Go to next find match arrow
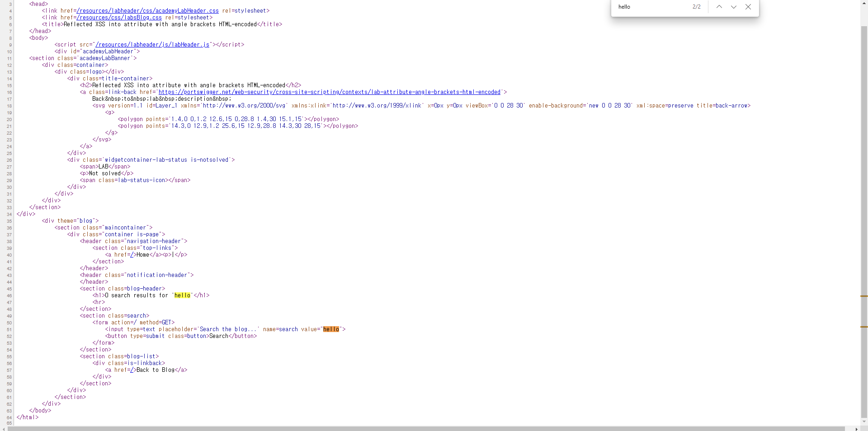The width and height of the screenshot is (868, 431). point(733,7)
